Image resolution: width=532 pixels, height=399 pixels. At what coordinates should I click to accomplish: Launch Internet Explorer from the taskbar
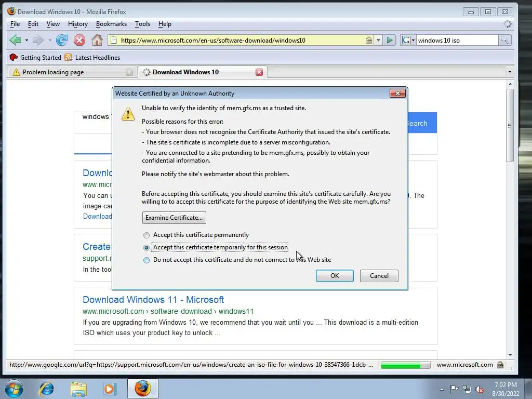click(46, 389)
